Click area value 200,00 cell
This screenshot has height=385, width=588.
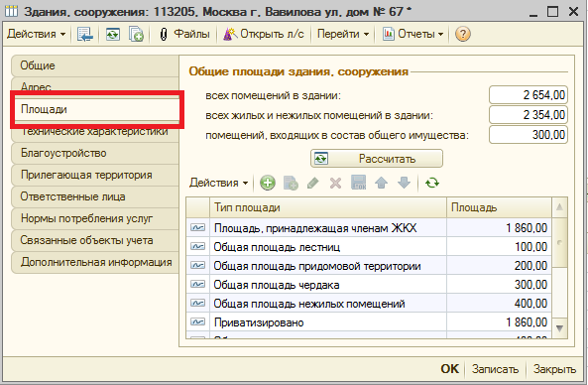(499, 266)
